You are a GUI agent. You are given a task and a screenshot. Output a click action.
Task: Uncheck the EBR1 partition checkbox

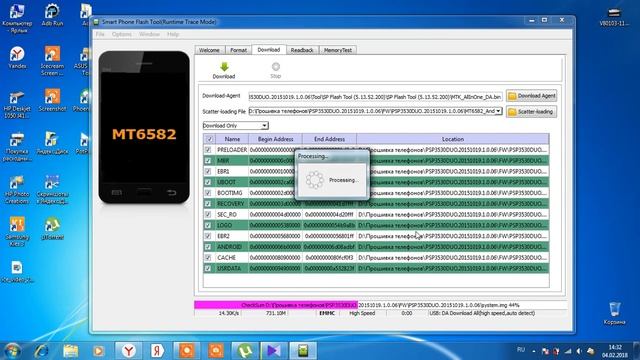point(208,171)
